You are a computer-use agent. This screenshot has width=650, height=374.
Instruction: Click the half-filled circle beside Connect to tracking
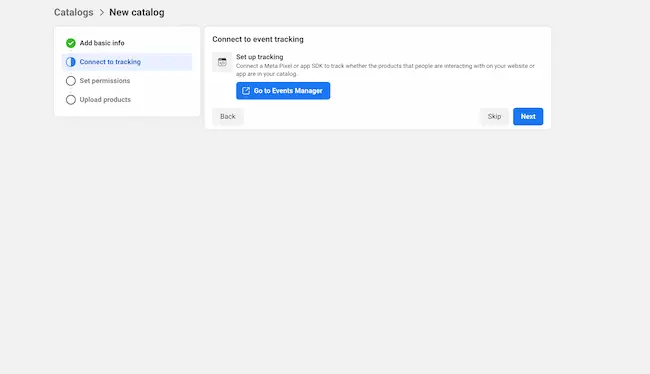(71, 62)
